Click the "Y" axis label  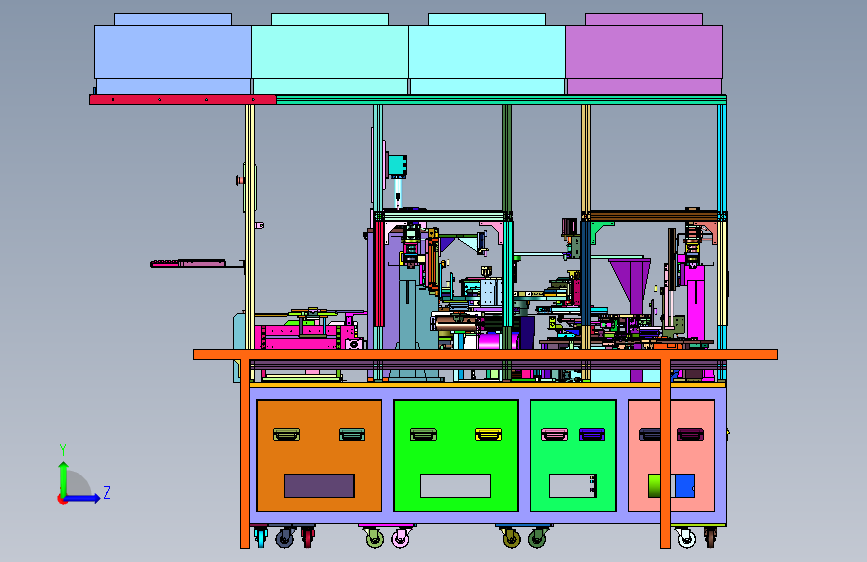pos(63,449)
